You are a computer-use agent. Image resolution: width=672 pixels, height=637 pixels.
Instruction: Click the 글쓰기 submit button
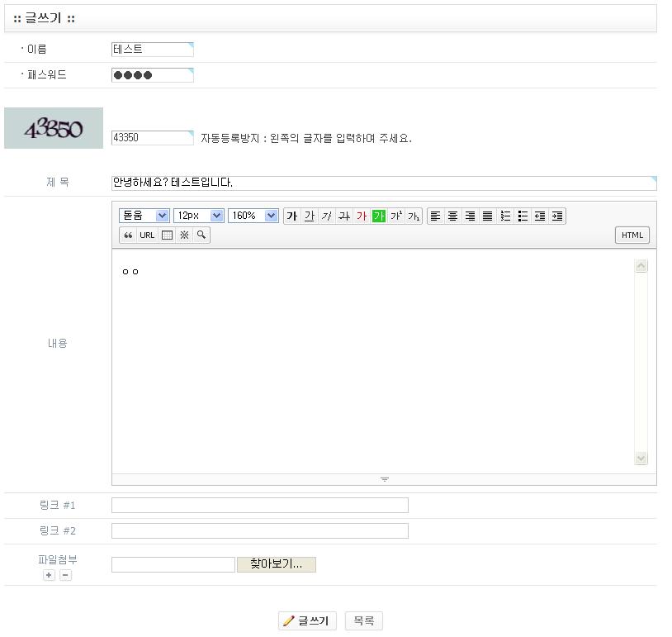[307, 621]
